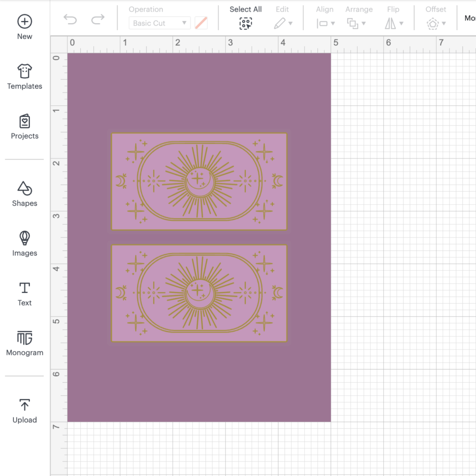Expand the Arrange menu

pyautogui.click(x=356, y=23)
